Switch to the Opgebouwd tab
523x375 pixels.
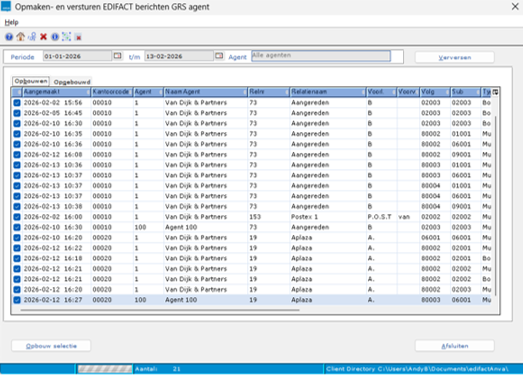click(x=72, y=82)
